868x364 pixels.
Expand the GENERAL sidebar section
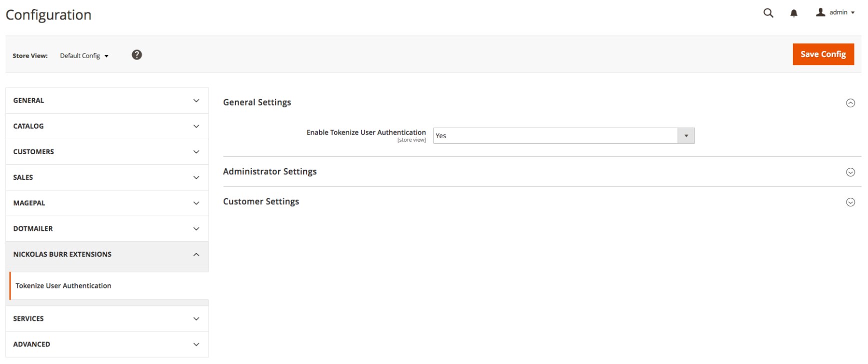107,101
